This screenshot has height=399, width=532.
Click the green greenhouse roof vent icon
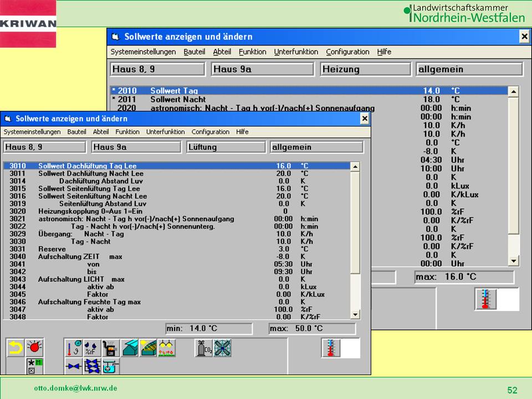click(130, 349)
